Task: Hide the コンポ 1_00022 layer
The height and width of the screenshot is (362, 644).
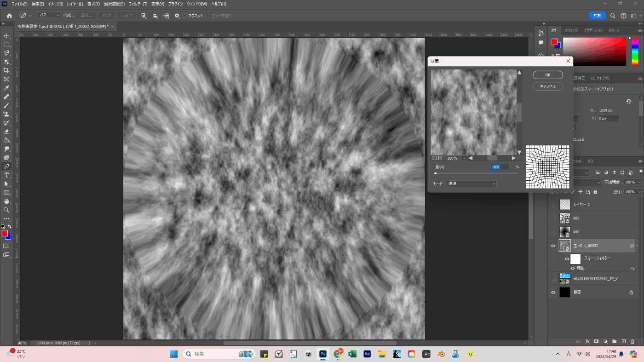Action: (553, 246)
